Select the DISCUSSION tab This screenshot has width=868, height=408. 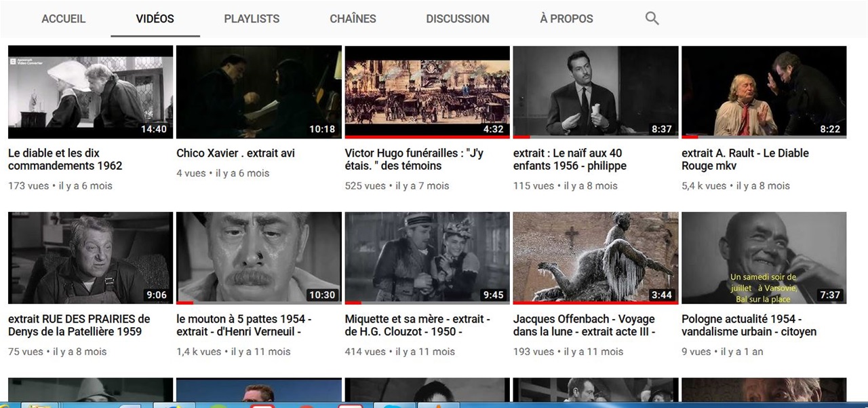pyautogui.click(x=457, y=19)
